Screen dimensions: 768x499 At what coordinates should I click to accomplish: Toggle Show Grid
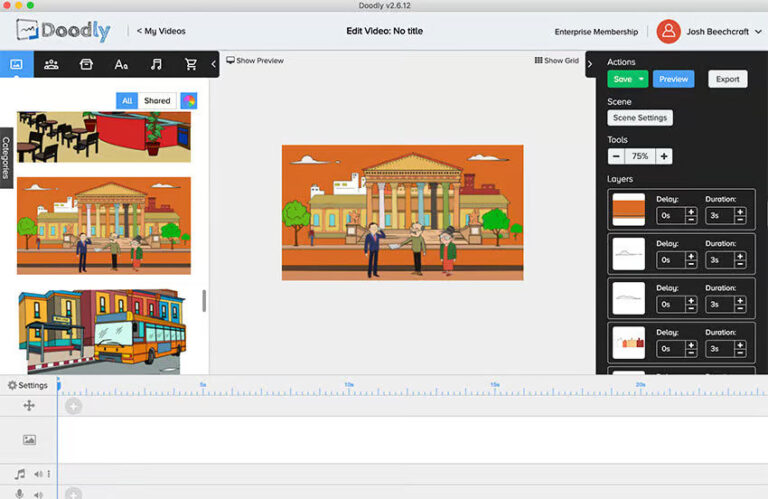click(556, 61)
